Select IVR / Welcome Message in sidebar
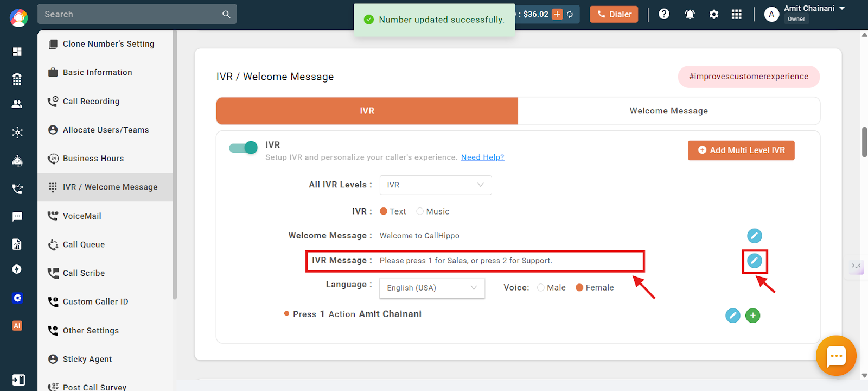Screen dimensions: 868x391 (105, 187)
